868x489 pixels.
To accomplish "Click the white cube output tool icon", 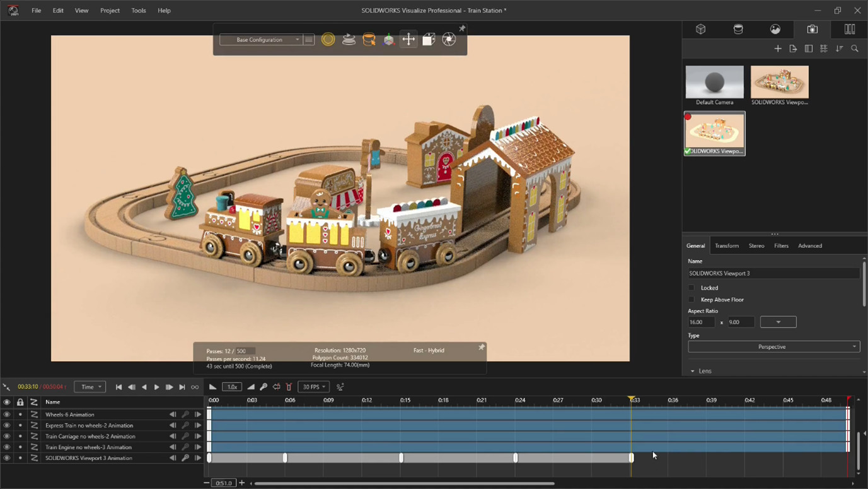I will 429,39.
